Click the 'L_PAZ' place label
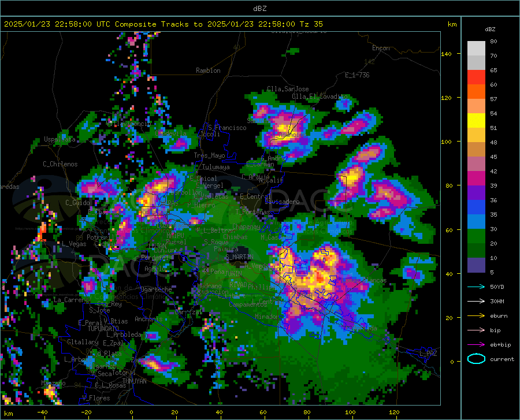Screen dimensions: 520x420 [428, 354]
